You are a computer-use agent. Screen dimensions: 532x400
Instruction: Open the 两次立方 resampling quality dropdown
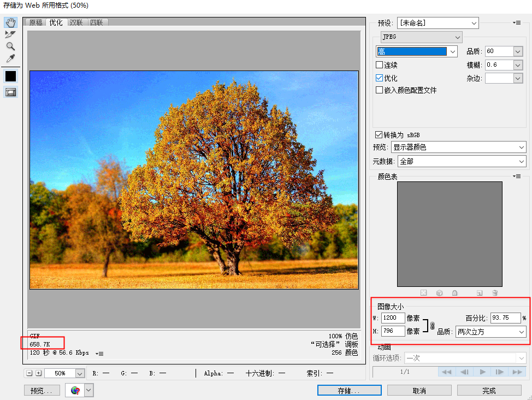490,332
